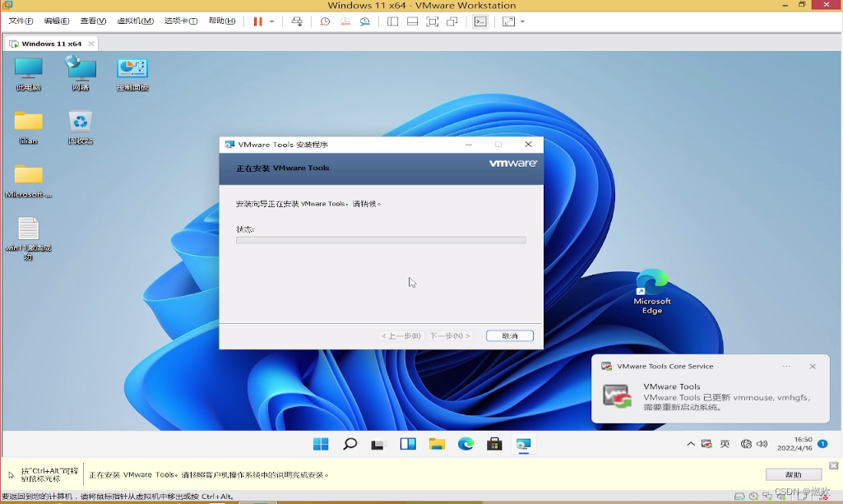The width and height of the screenshot is (843, 504).
Task: Close the yellow hint bar
Action: click(x=833, y=466)
